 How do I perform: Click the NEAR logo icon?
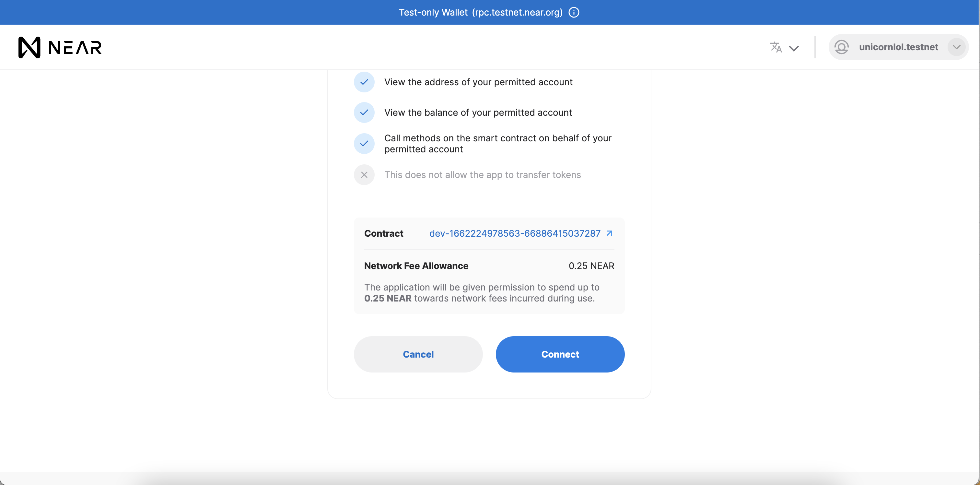pyautogui.click(x=29, y=48)
